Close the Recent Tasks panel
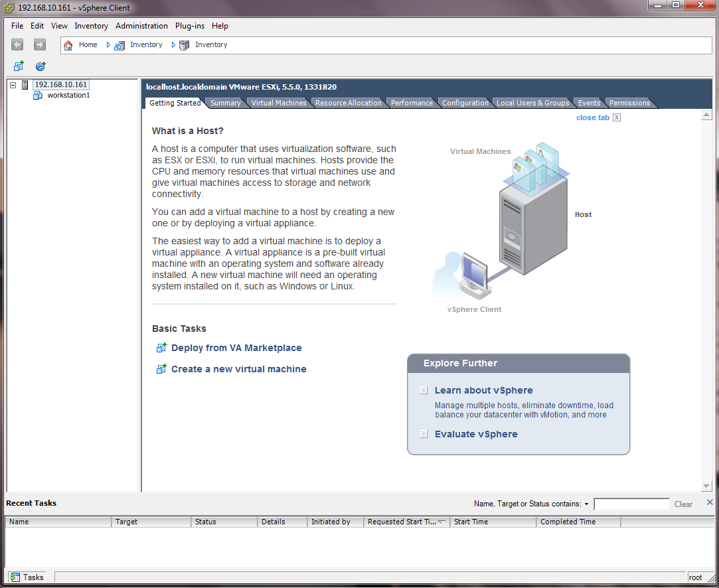 tap(710, 502)
